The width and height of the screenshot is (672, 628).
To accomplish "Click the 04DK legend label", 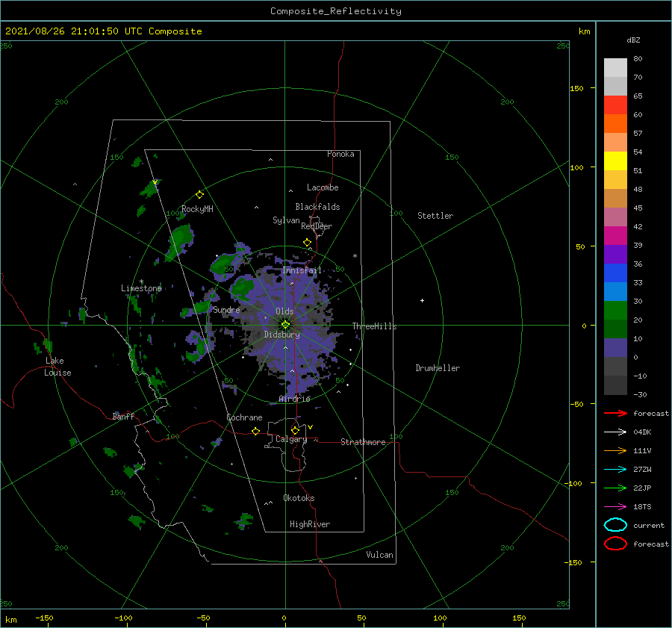I will [x=642, y=432].
